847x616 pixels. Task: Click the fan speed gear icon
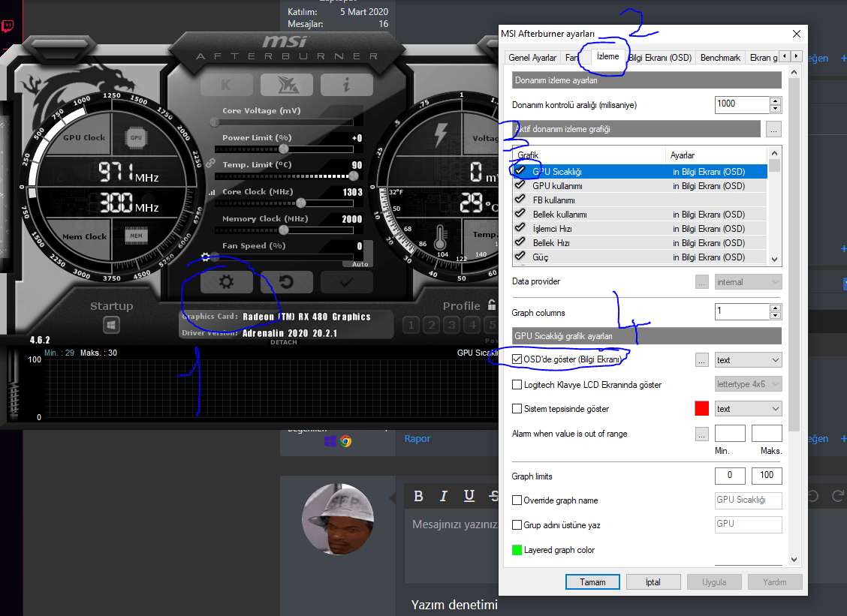(x=205, y=257)
